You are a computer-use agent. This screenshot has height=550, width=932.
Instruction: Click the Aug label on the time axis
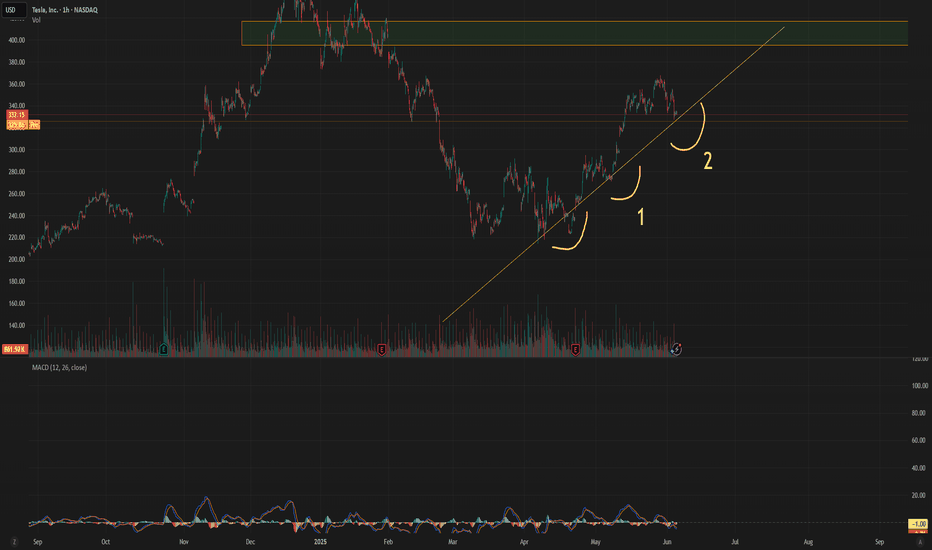pos(808,542)
